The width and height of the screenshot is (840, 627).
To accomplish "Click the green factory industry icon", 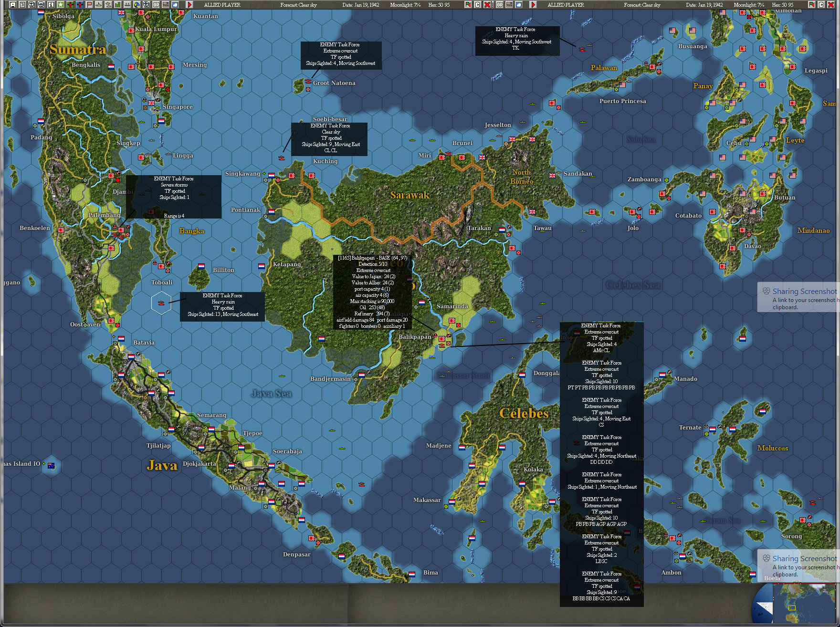I will (x=118, y=4).
